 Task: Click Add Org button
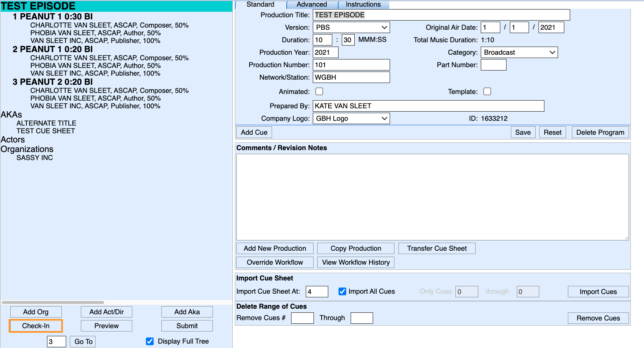point(36,312)
